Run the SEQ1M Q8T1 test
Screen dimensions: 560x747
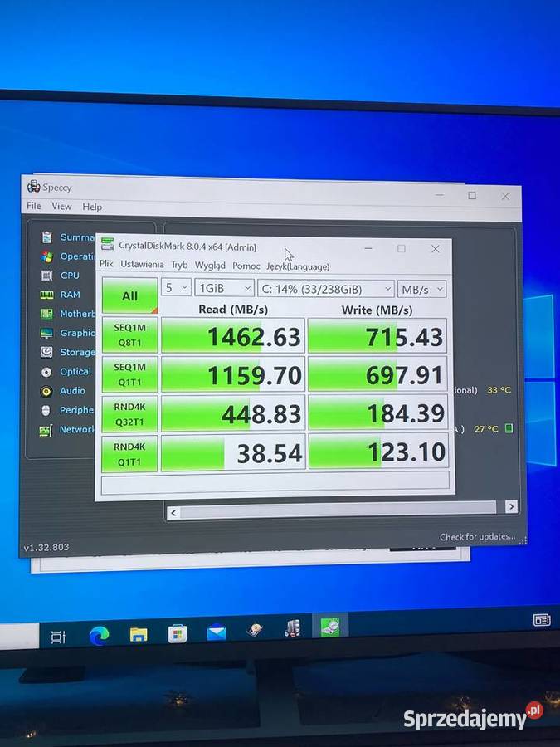129,334
